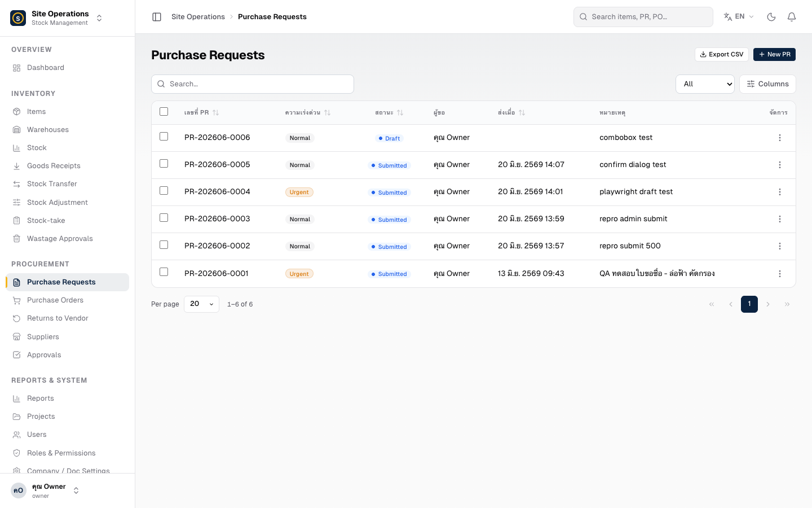Viewport: 812px width, 508px height.
Task: Check the PR-202606-0004 row checkbox
Action: [x=164, y=191]
